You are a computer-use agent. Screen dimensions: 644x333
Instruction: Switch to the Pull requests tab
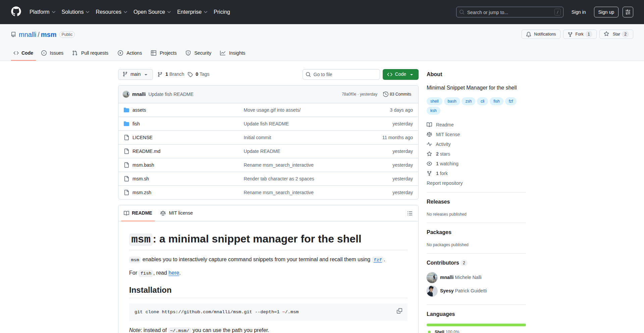coord(90,53)
